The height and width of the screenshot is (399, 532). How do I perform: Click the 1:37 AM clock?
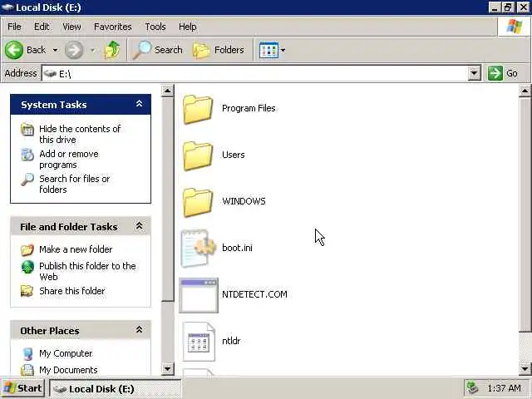pyautogui.click(x=504, y=388)
